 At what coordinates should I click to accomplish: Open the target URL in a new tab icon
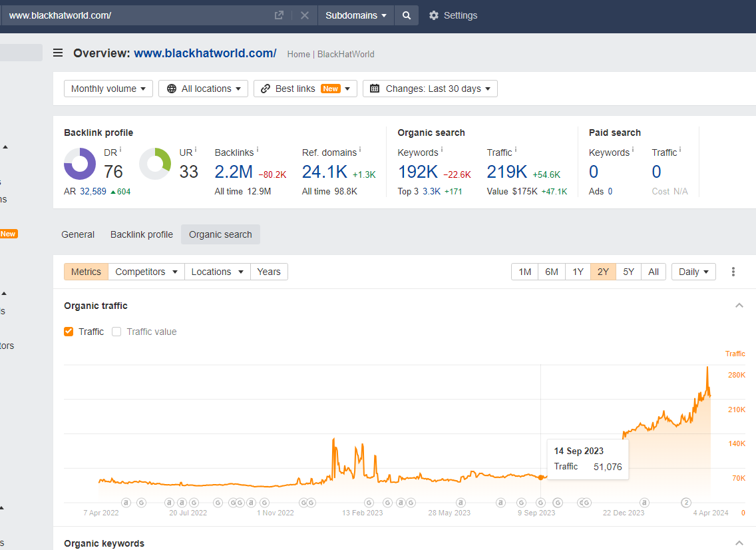point(279,15)
